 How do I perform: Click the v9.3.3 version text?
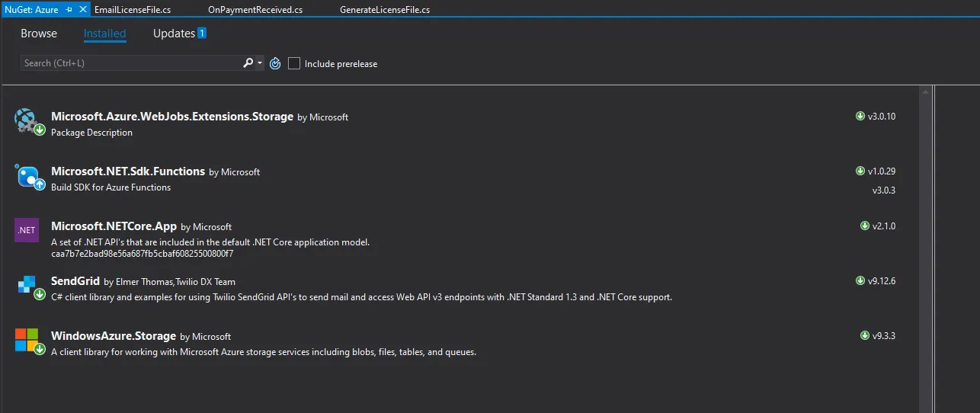pyautogui.click(x=884, y=336)
